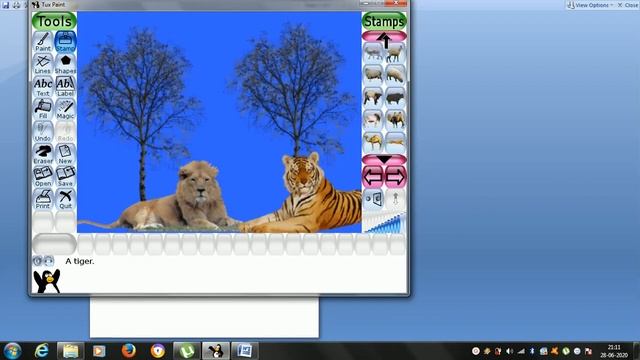Pick the two-humped camel stamp
Screen dimensions: 640x360
click(395, 120)
